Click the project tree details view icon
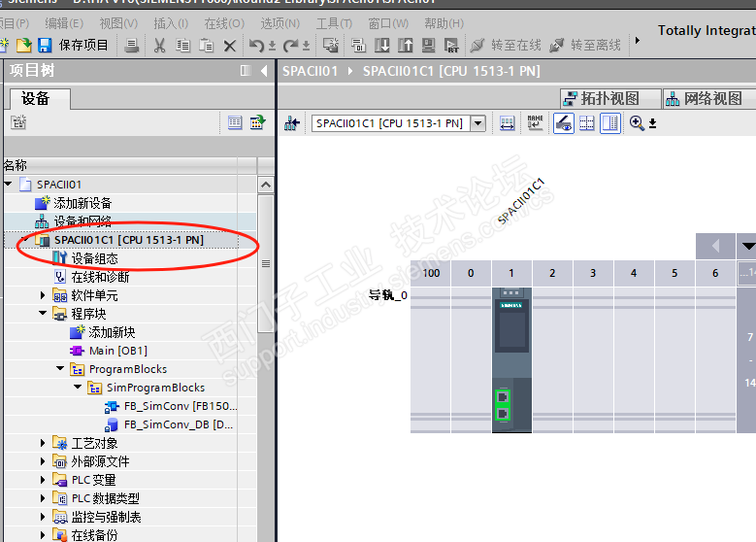Screen dimensions: 756x542 [x=235, y=122]
